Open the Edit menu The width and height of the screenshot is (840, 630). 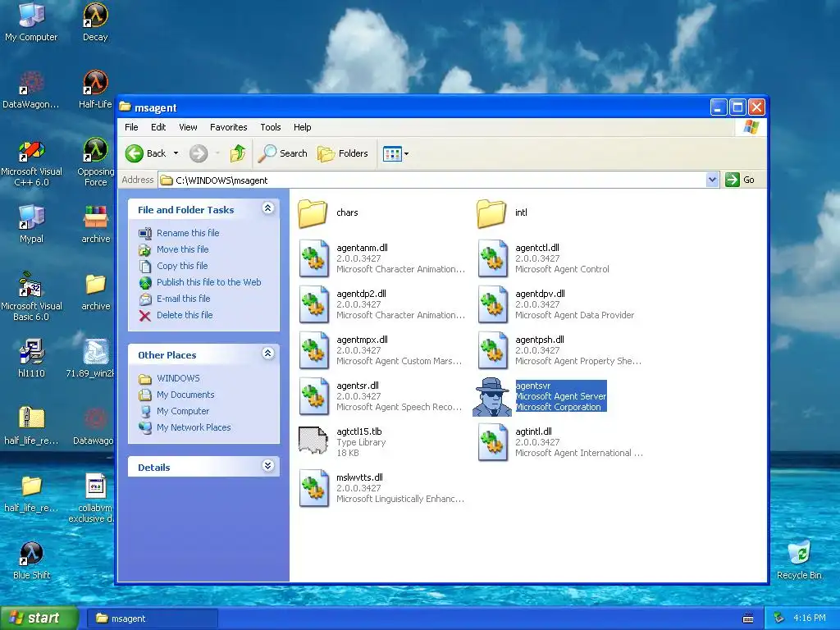pyautogui.click(x=158, y=127)
